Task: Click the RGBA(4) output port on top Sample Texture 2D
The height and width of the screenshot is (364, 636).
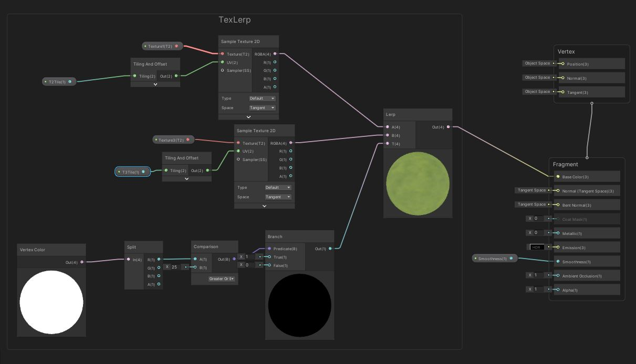Action: (275, 53)
